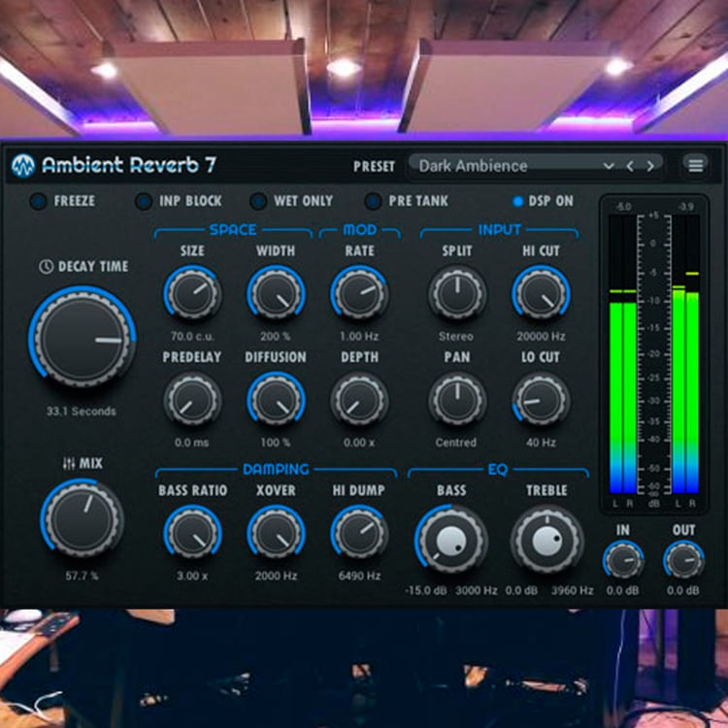Click the Xover knob
The width and height of the screenshot is (728, 728).
point(276,533)
